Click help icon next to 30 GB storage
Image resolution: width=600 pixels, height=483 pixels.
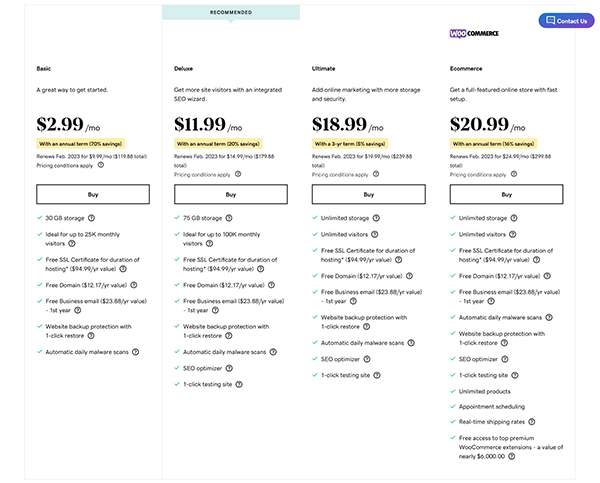tap(91, 218)
